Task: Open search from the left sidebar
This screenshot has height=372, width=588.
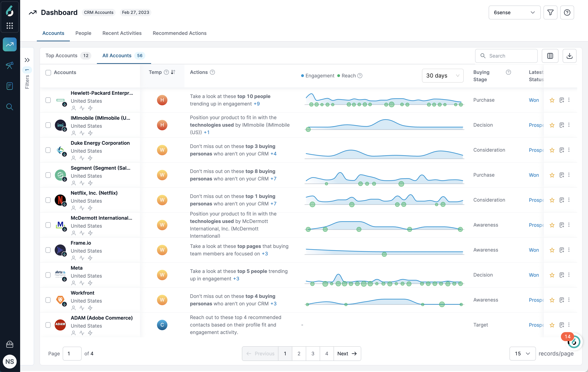Action: [x=10, y=107]
